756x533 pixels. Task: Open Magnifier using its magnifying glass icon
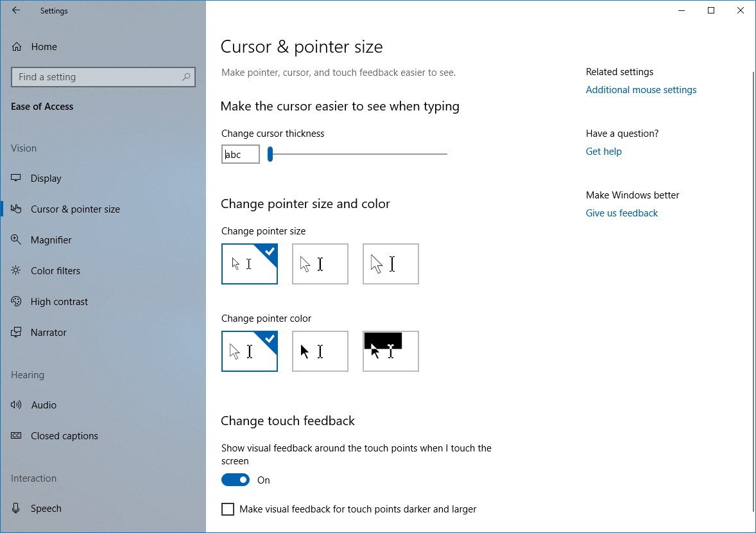tap(17, 240)
